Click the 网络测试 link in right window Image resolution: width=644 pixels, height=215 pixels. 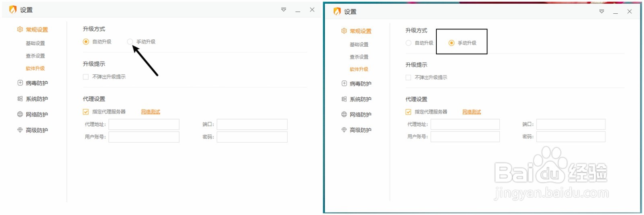tap(472, 112)
